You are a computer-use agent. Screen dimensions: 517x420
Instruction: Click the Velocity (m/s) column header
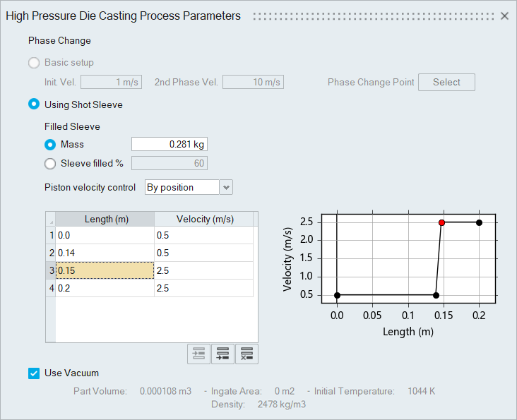[x=205, y=219]
